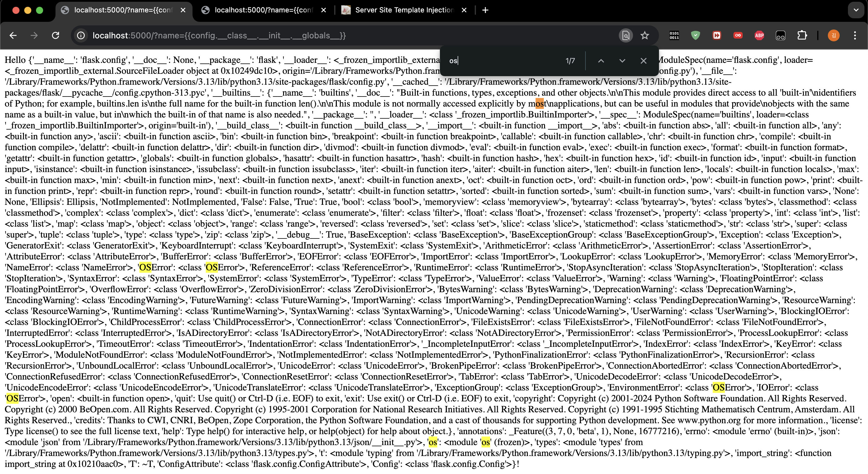The image size is (868, 474).
Task: Jump to next find result
Action: click(622, 61)
